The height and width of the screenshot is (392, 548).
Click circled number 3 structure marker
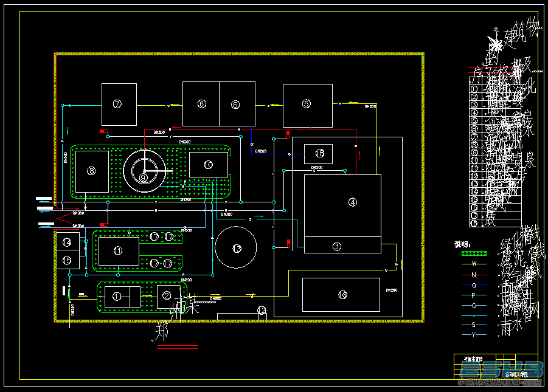336,247
